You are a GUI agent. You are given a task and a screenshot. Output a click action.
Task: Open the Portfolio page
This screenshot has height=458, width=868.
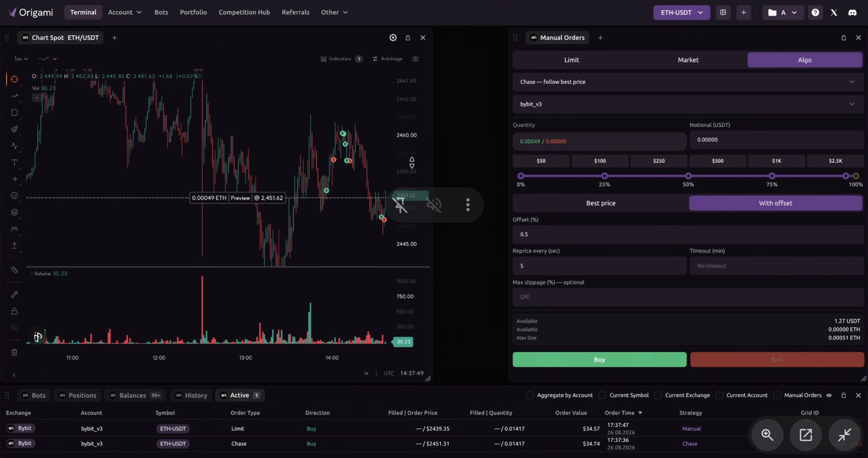click(x=193, y=12)
